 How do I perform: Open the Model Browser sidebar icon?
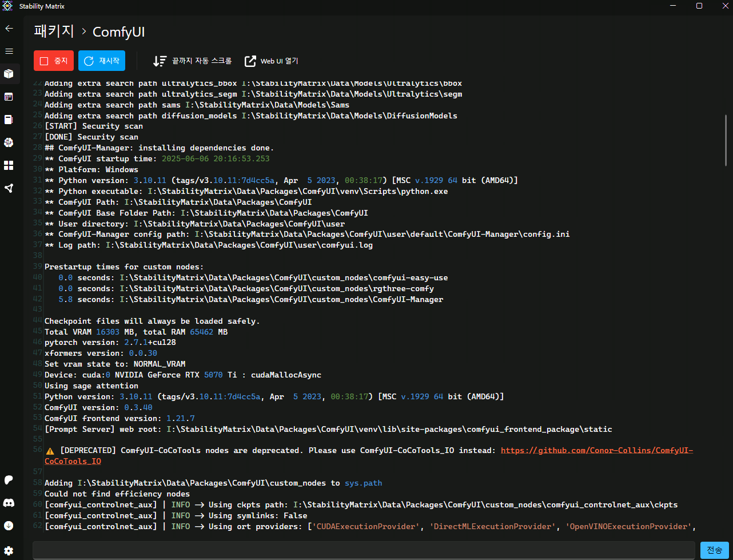click(x=9, y=142)
